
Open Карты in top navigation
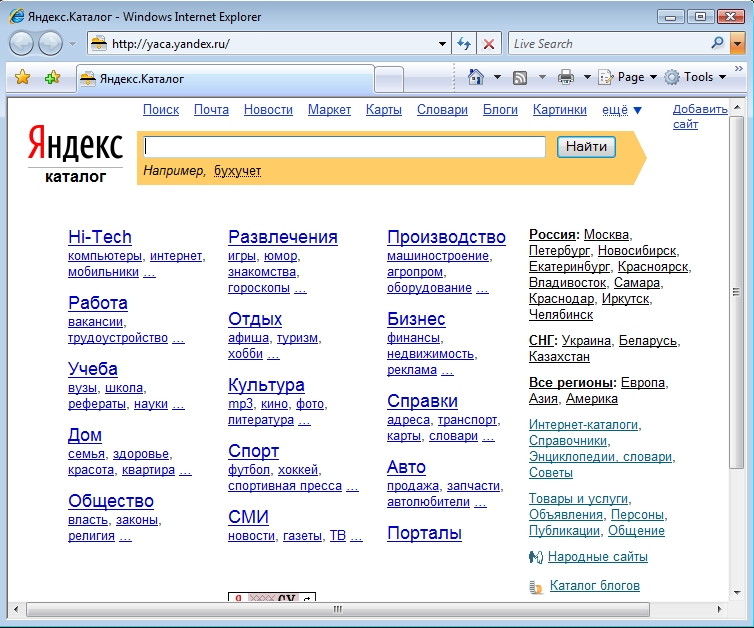point(384,110)
